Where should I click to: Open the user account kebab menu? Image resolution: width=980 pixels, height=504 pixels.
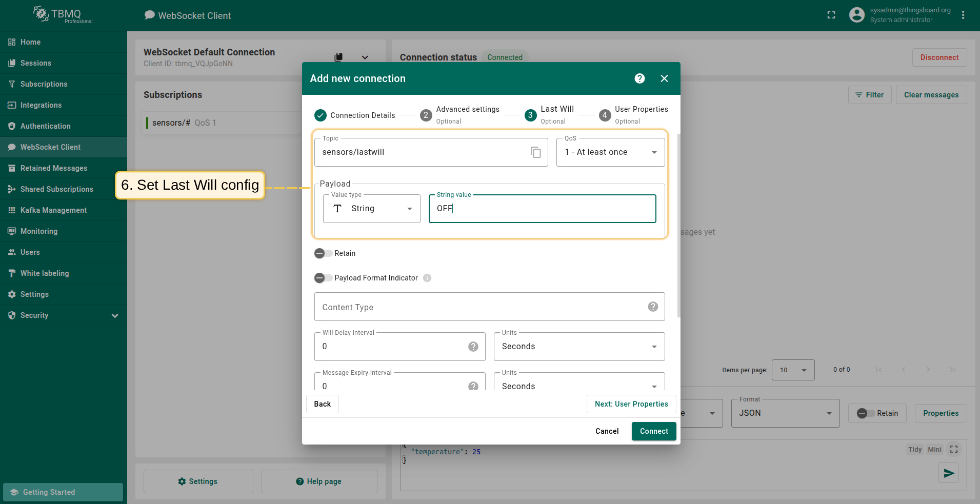pyautogui.click(x=963, y=15)
